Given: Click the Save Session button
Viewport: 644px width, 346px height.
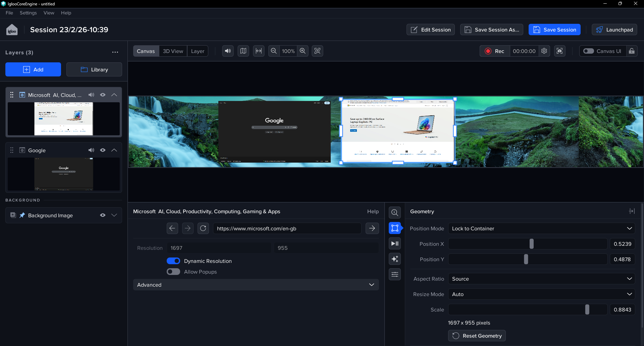Looking at the screenshot, I should click(x=554, y=30).
